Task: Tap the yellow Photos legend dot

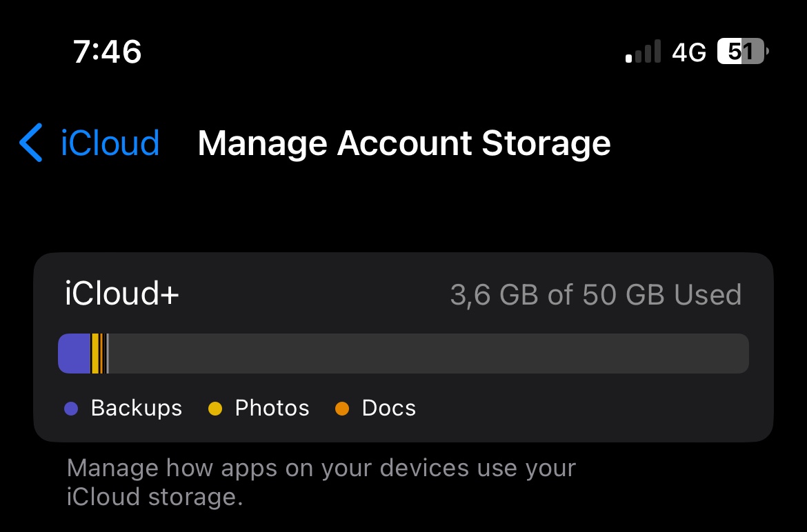Action: (x=215, y=409)
